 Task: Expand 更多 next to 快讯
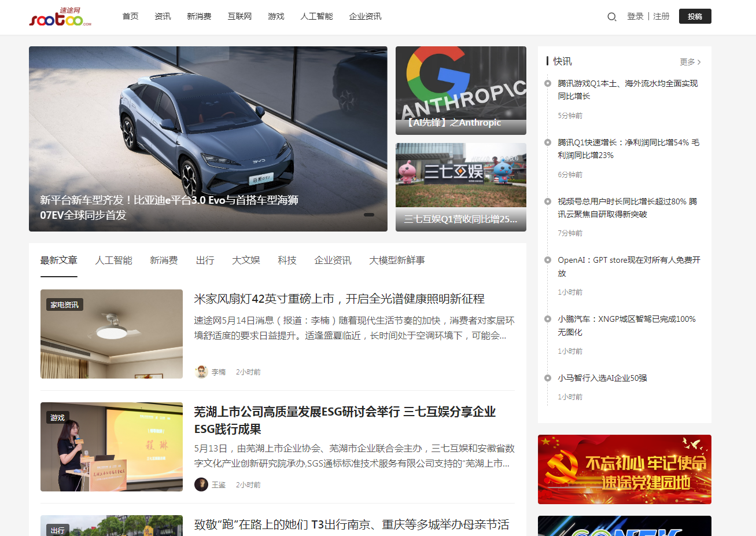[x=690, y=62]
